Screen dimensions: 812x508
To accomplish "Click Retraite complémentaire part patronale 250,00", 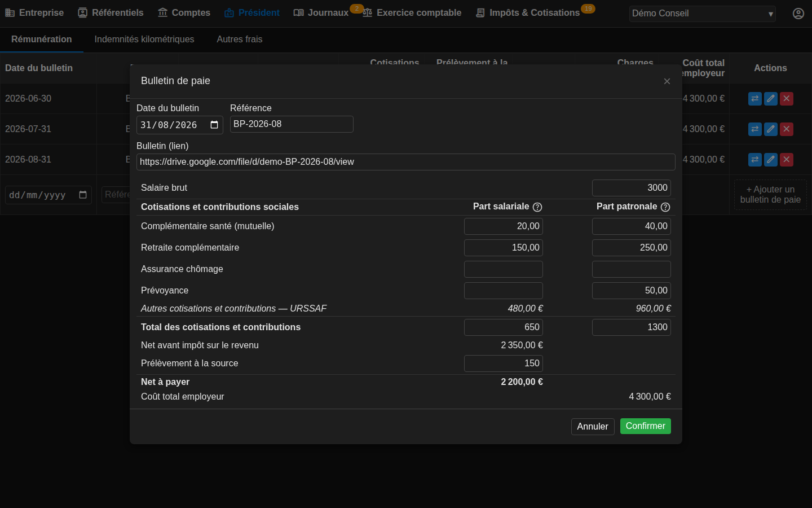I will click(x=632, y=248).
